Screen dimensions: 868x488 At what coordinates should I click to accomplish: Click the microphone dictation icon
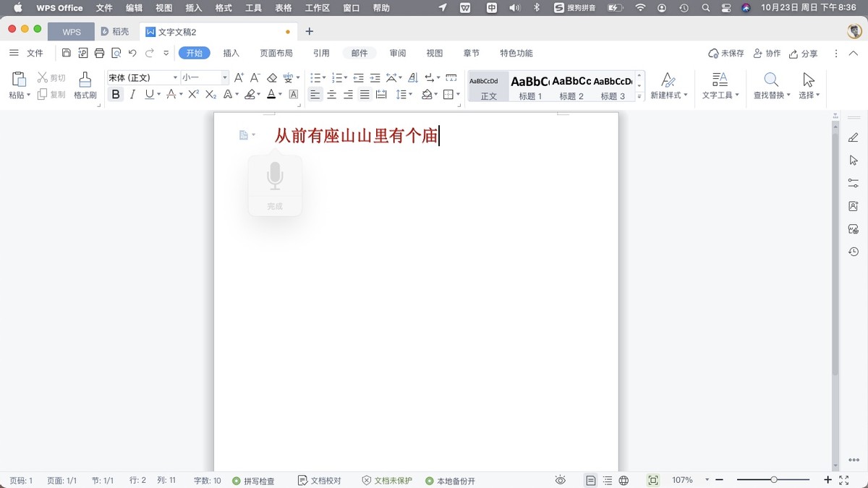click(x=275, y=176)
